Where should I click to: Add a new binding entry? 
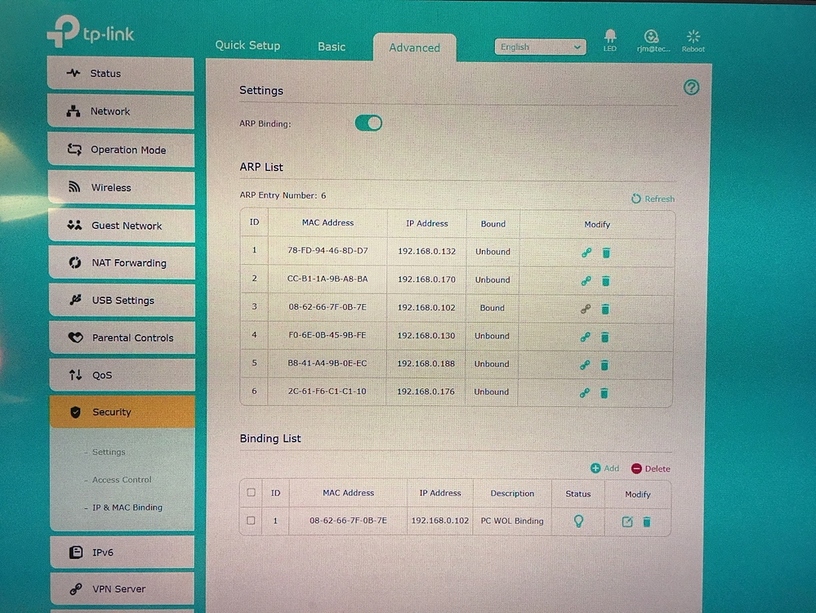605,468
